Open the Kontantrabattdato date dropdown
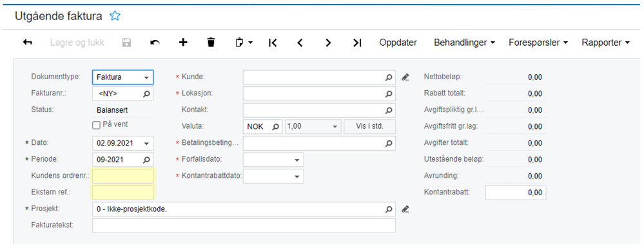This screenshot has height=248, width=644. coord(297,176)
